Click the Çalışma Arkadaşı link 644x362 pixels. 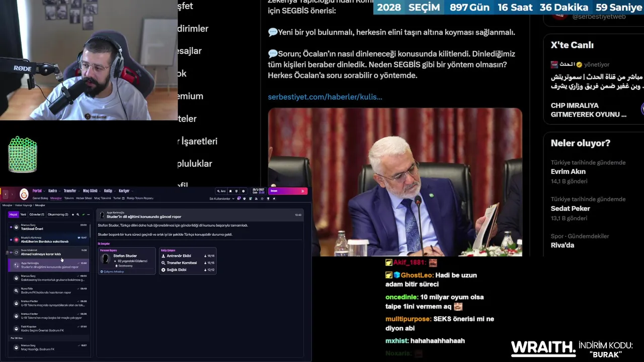pos(114,271)
